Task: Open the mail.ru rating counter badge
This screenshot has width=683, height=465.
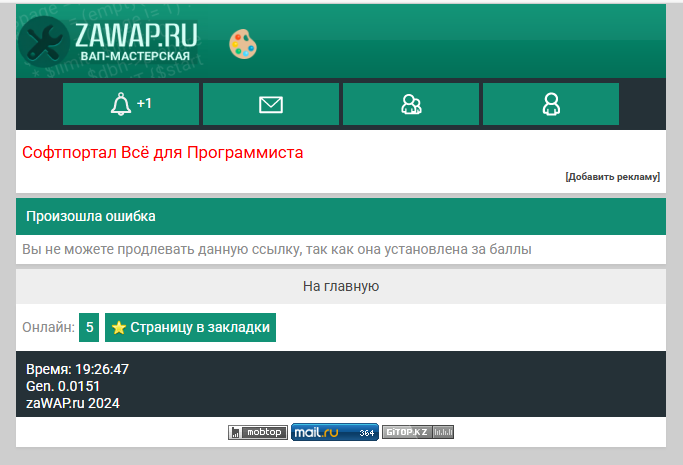Action: coord(334,433)
